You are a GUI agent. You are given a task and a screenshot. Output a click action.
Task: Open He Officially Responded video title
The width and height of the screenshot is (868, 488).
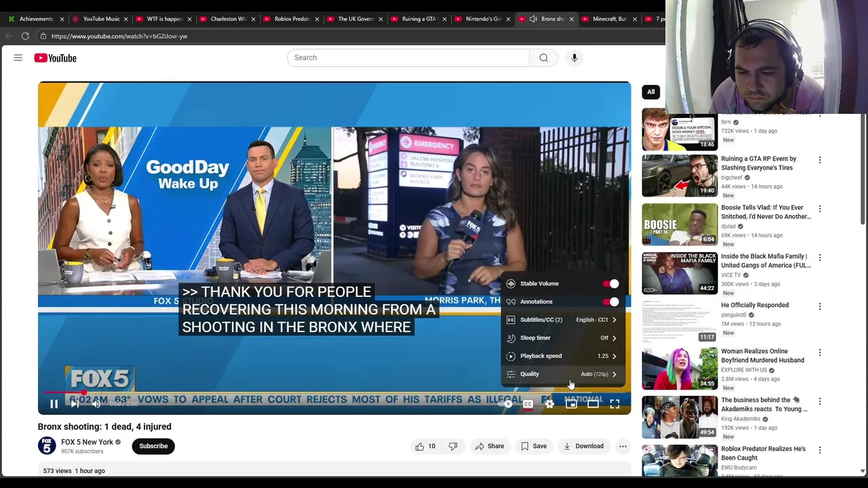[755, 305]
